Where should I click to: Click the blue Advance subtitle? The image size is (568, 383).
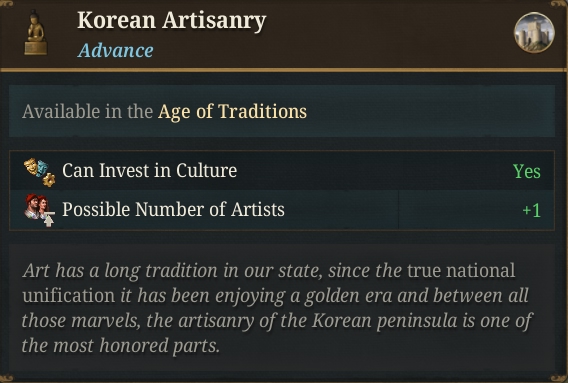pyautogui.click(x=115, y=50)
